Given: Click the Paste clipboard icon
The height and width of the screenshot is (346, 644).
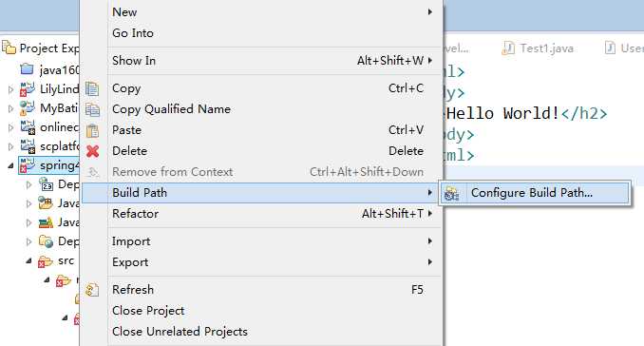Looking at the screenshot, I should (x=92, y=130).
